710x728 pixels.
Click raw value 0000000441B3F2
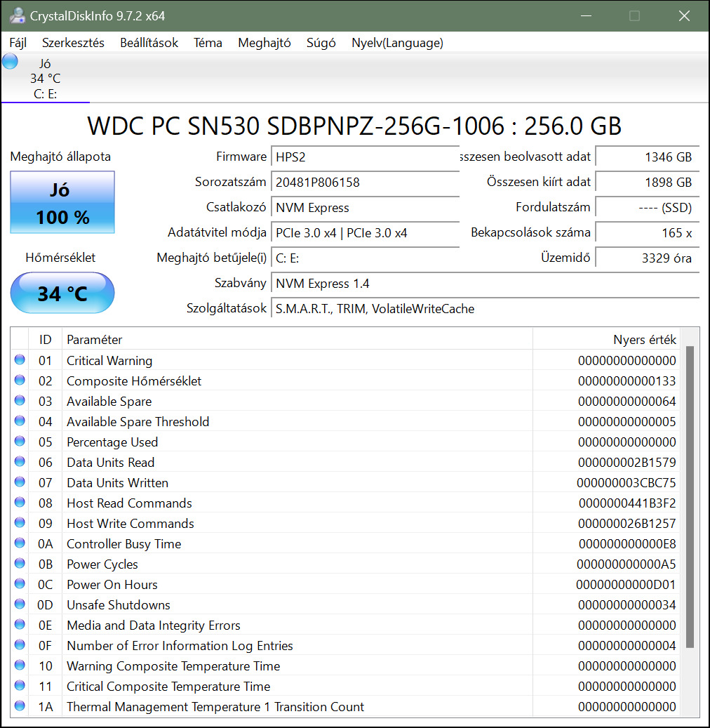pyautogui.click(x=627, y=503)
